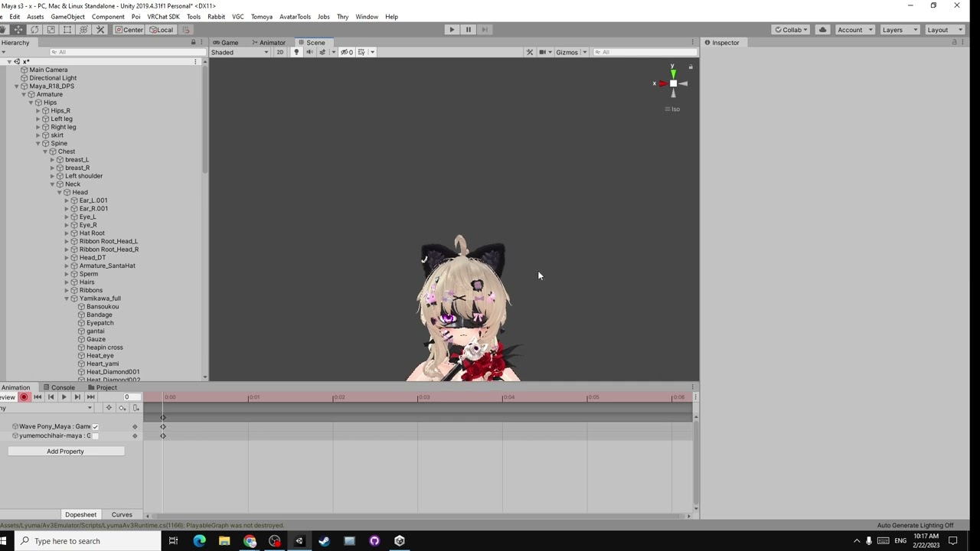Enable the yumemochihair-maya property checkbox

click(x=95, y=435)
